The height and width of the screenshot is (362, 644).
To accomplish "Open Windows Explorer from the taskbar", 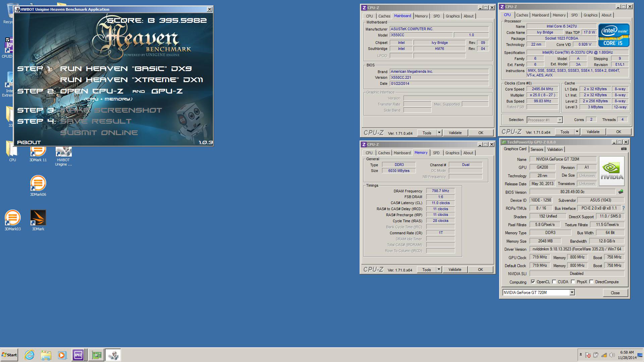I will tap(46, 355).
